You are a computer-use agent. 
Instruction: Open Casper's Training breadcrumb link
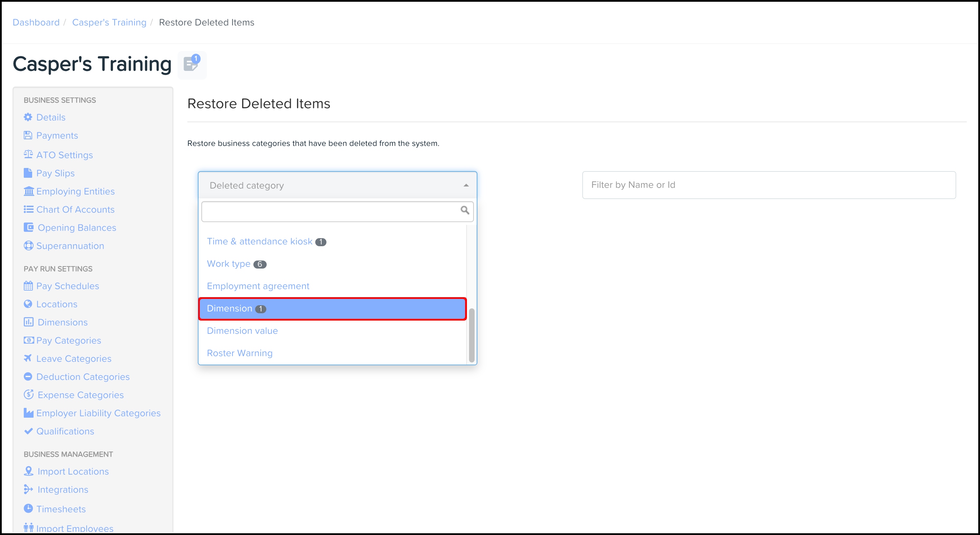coord(109,22)
